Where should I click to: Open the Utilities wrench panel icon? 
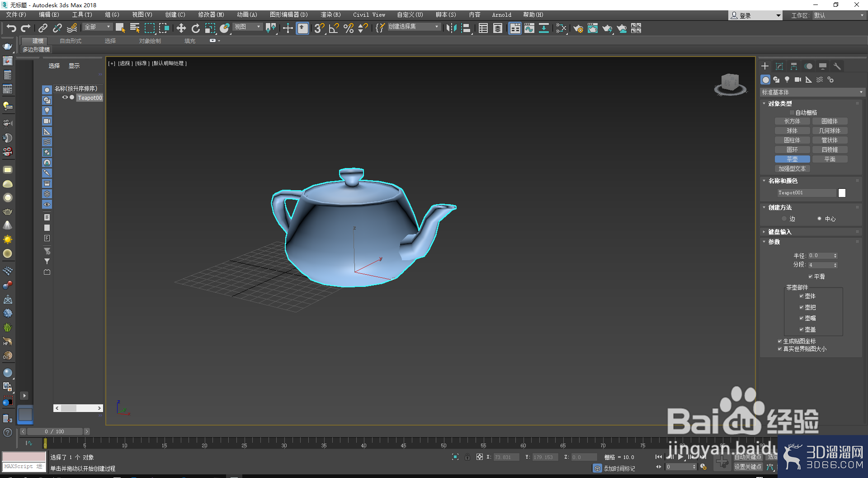(x=837, y=66)
